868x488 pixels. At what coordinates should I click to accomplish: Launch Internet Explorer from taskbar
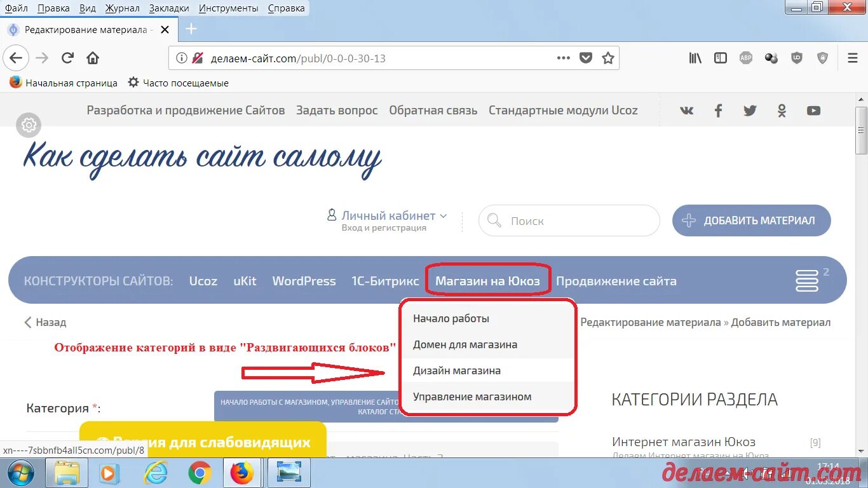click(155, 473)
